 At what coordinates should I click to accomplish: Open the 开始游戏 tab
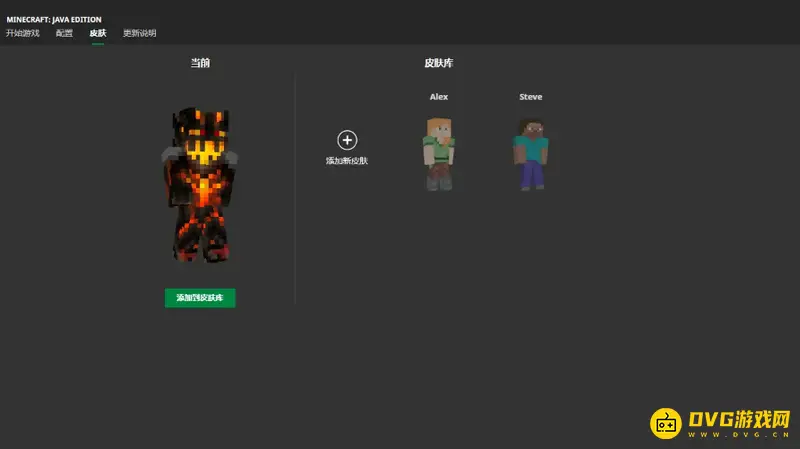tap(22, 33)
